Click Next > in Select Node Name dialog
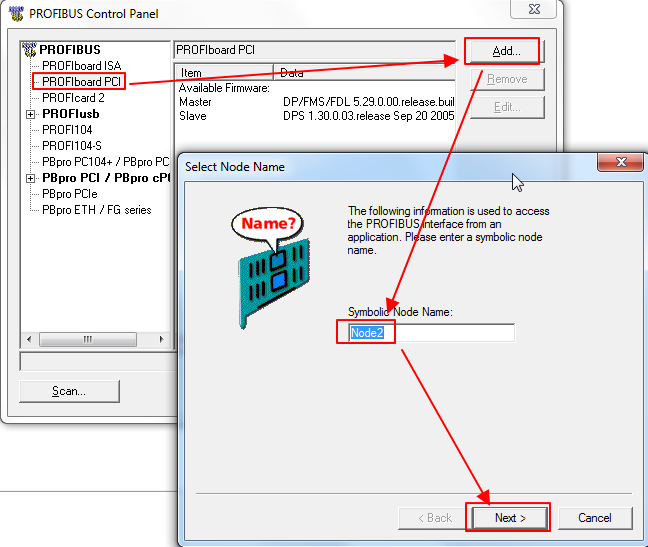 (510, 518)
